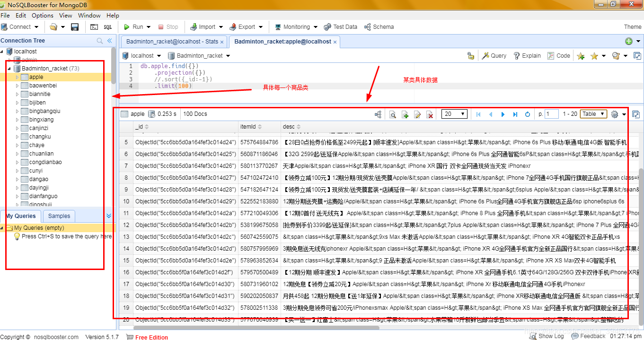Select the dangao collection

pyautogui.click(x=38, y=179)
